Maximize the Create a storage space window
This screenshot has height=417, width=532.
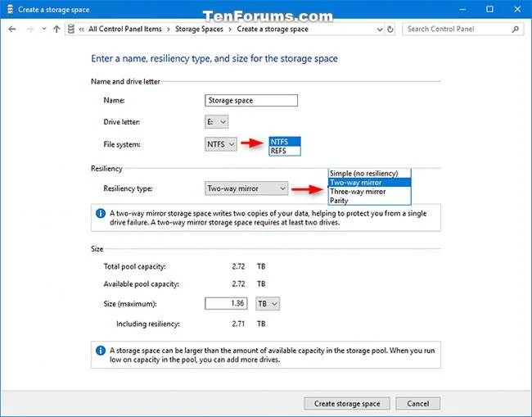click(x=489, y=10)
